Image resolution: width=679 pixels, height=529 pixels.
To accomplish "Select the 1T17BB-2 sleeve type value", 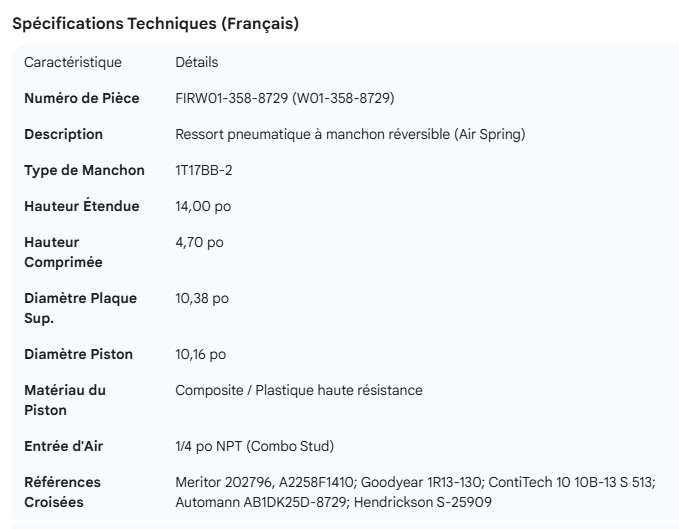I will click(x=206, y=170).
